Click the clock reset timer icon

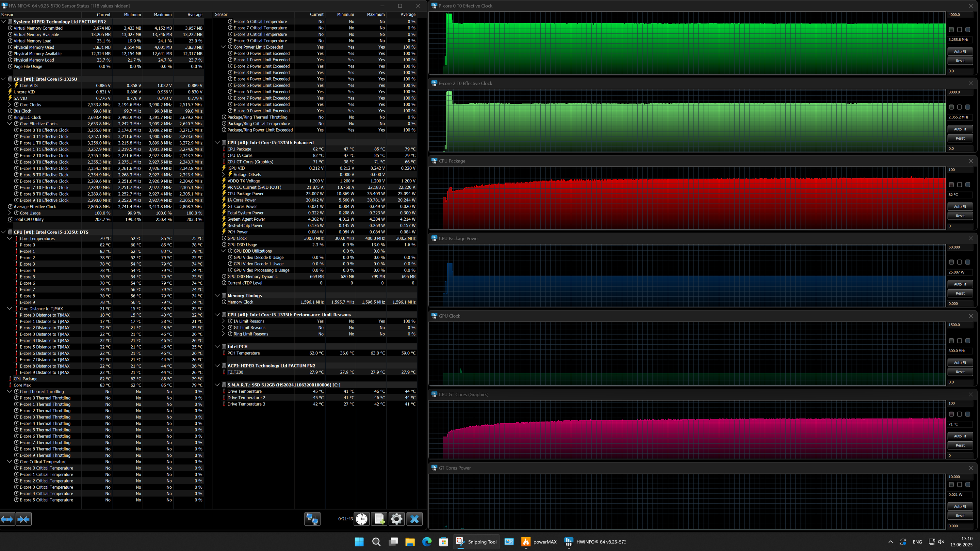[361, 519]
